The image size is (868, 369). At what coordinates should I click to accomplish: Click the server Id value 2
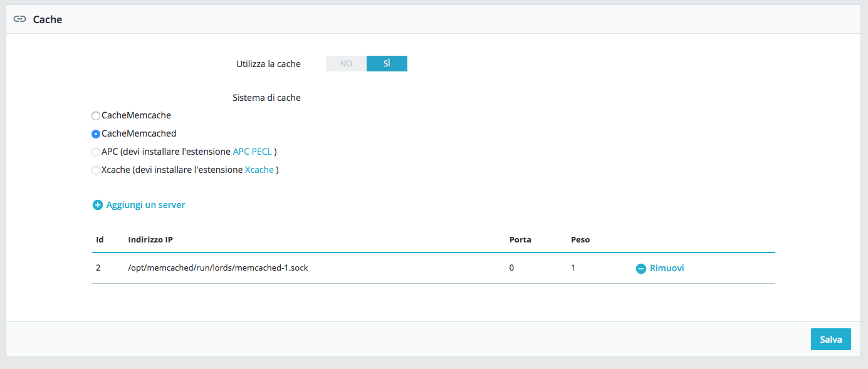point(98,268)
